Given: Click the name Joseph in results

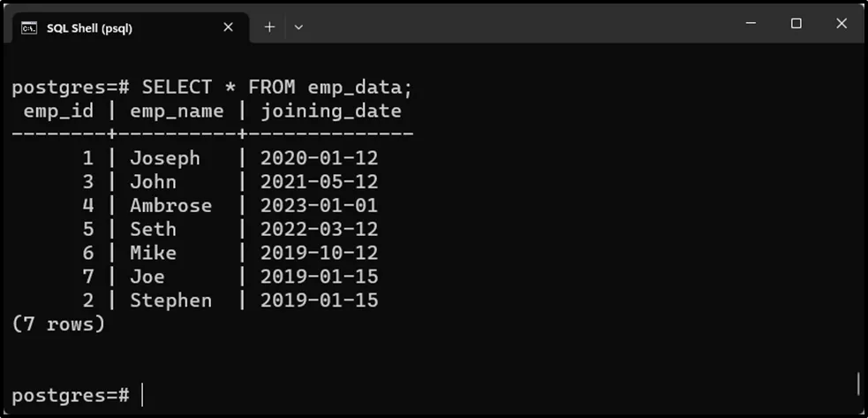Looking at the screenshot, I should pyautogui.click(x=165, y=158).
